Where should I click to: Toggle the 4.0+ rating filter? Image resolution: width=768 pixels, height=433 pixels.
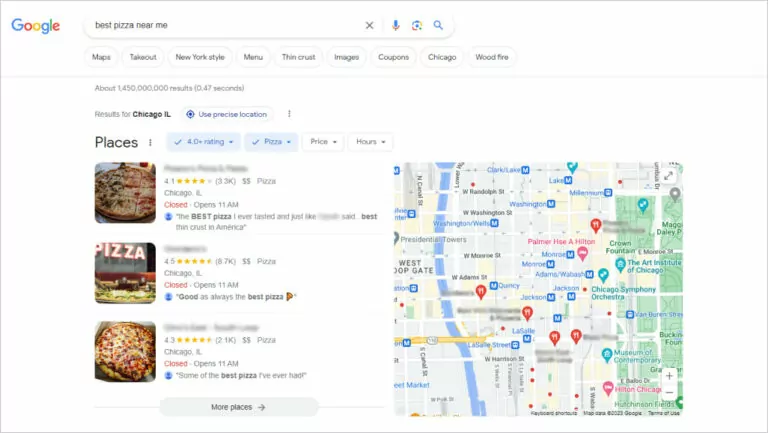tap(204, 142)
